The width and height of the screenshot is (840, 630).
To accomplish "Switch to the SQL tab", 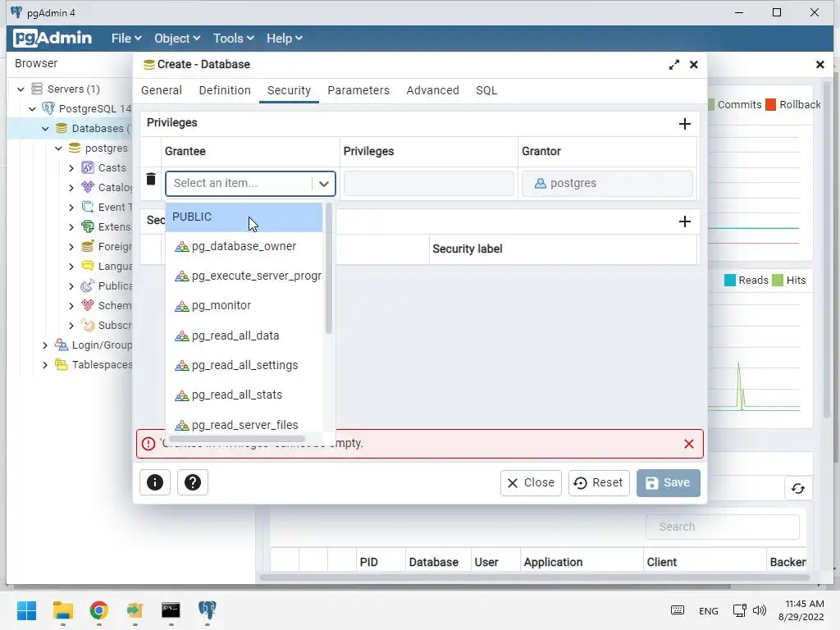I will click(486, 90).
